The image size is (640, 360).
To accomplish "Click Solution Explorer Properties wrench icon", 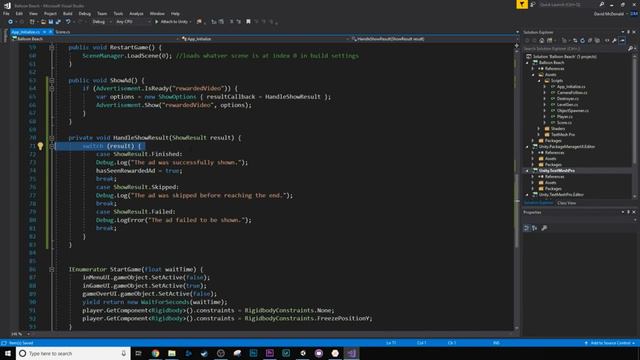I will tap(614, 40).
